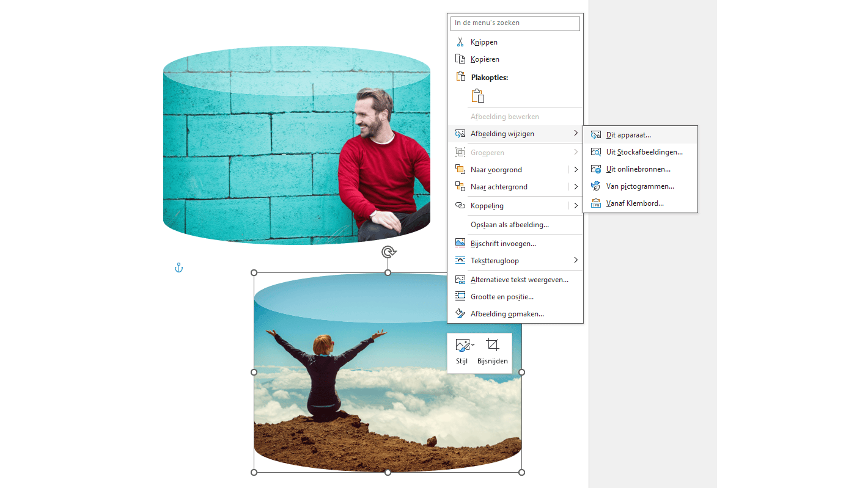Select Naar achtergrond in the context menu

[x=507, y=187]
